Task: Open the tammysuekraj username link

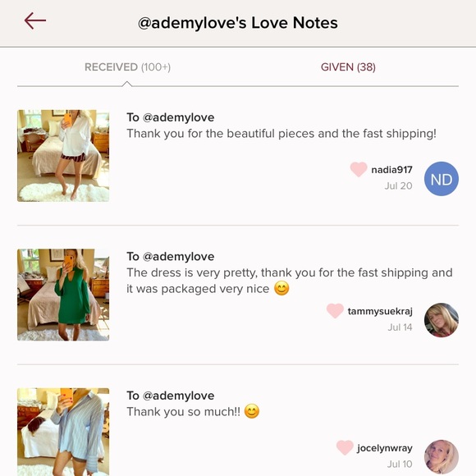Action: coord(380,311)
